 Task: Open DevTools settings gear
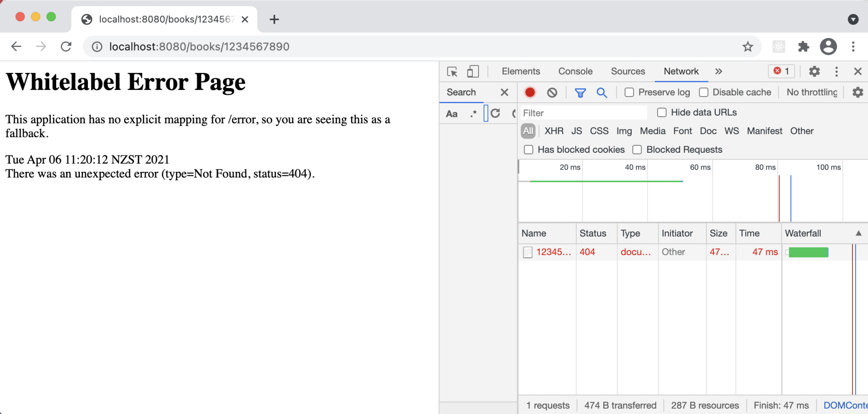(814, 71)
